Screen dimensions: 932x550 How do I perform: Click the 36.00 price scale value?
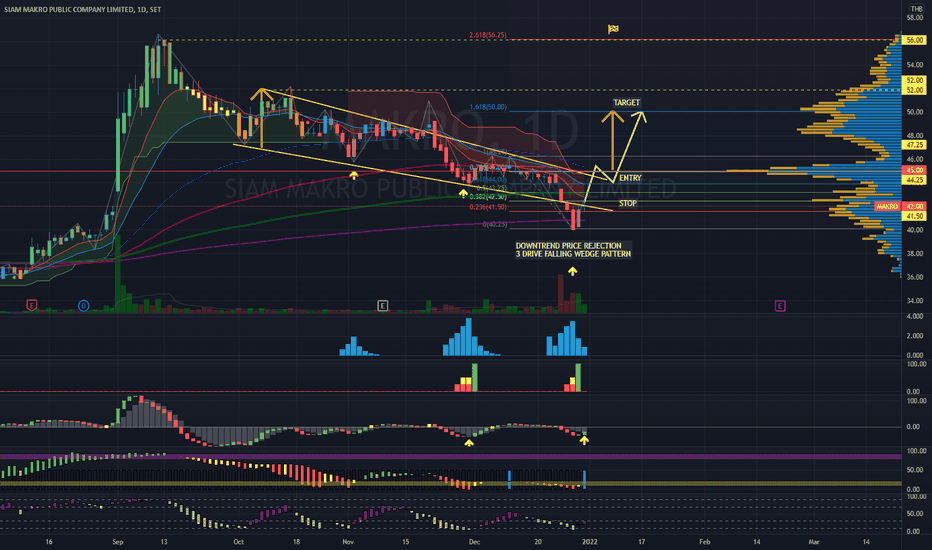(x=914, y=277)
